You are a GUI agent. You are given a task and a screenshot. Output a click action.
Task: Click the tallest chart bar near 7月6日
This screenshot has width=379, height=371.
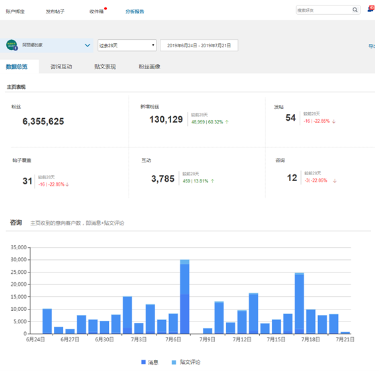[185, 297]
